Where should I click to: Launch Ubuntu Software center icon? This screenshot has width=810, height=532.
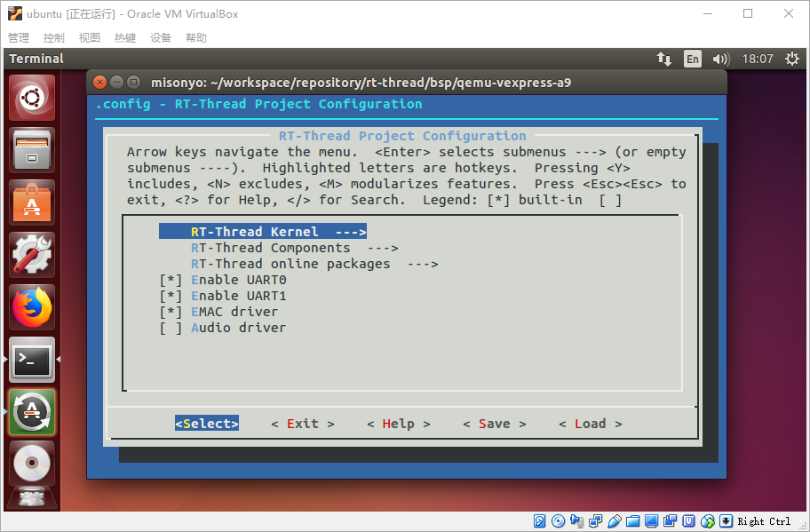point(32,202)
